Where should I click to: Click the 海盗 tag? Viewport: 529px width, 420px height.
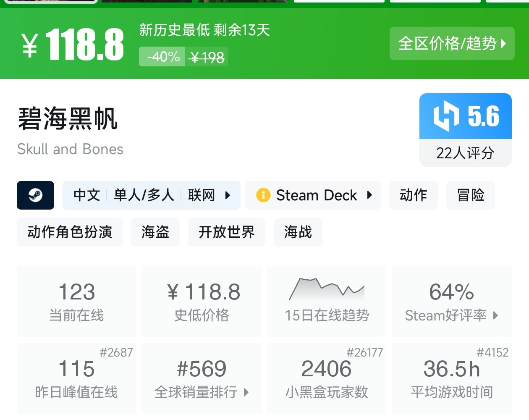click(x=155, y=232)
